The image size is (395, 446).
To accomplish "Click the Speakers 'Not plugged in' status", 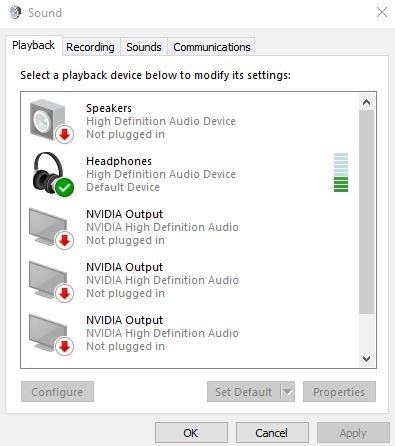I will pos(125,134).
